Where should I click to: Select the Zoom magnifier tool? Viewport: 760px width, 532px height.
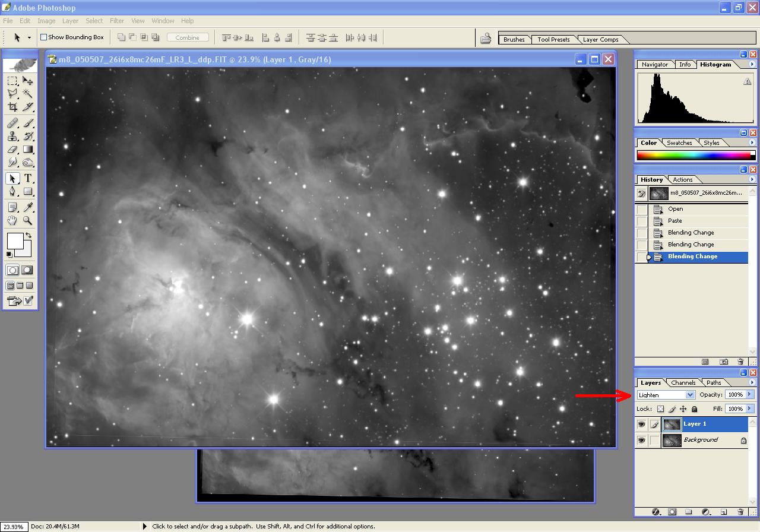point(28,220)
